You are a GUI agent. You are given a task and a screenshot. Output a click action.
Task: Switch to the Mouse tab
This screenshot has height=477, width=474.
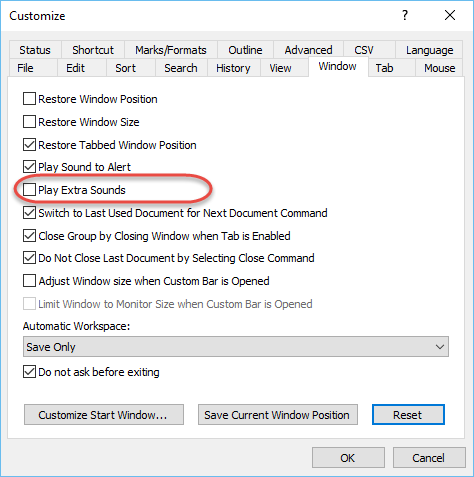[439, 68]
